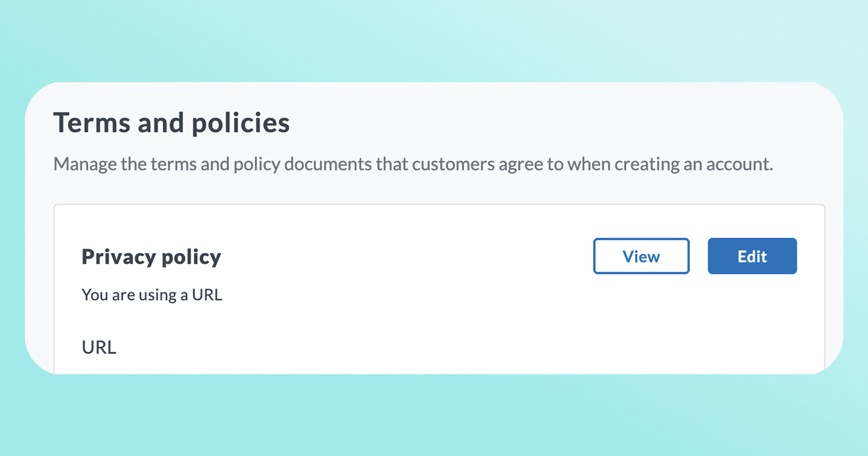The height and width of the screenshot is (456, 868).
Task: Click the word 'Manage' starting the description
Action: [85, 164]
